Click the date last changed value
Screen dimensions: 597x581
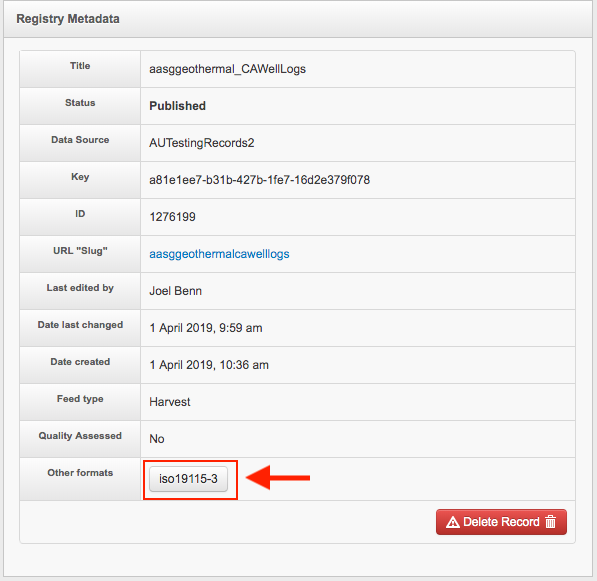(x=206, y=328)
